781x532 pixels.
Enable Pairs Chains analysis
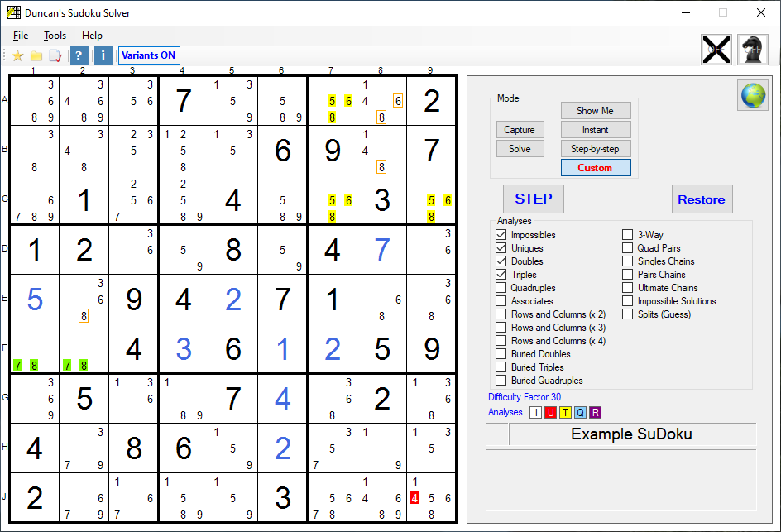coord(628,275)
